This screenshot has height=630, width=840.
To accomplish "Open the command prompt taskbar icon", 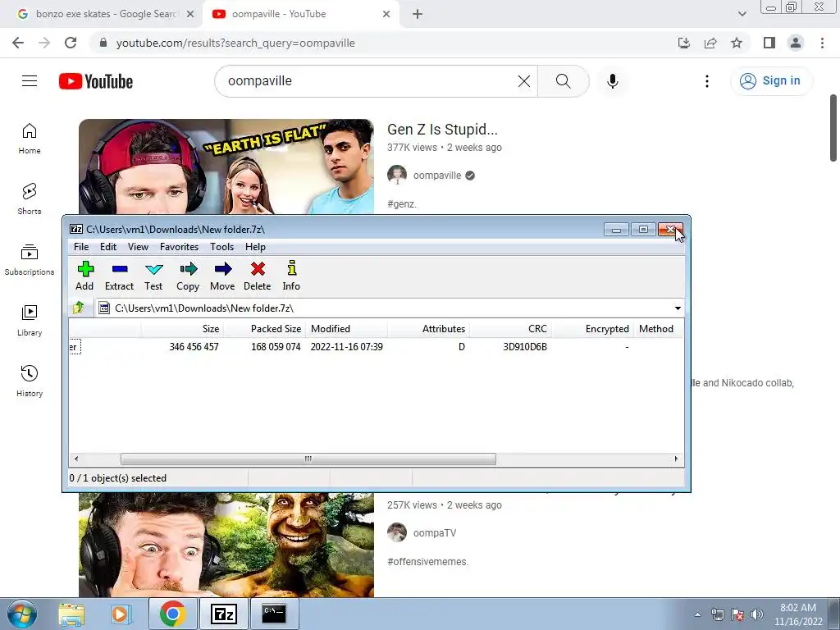I will click(274, 614).
